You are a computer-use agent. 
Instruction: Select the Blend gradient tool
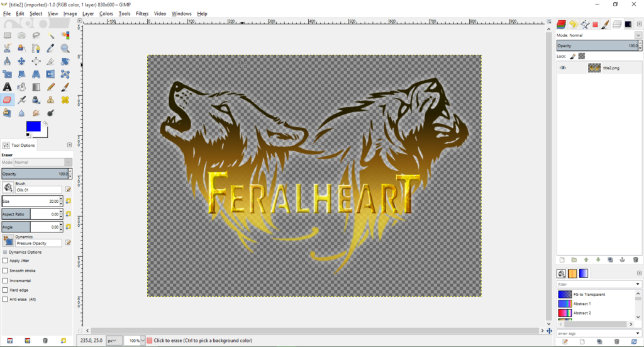[36, 87]
